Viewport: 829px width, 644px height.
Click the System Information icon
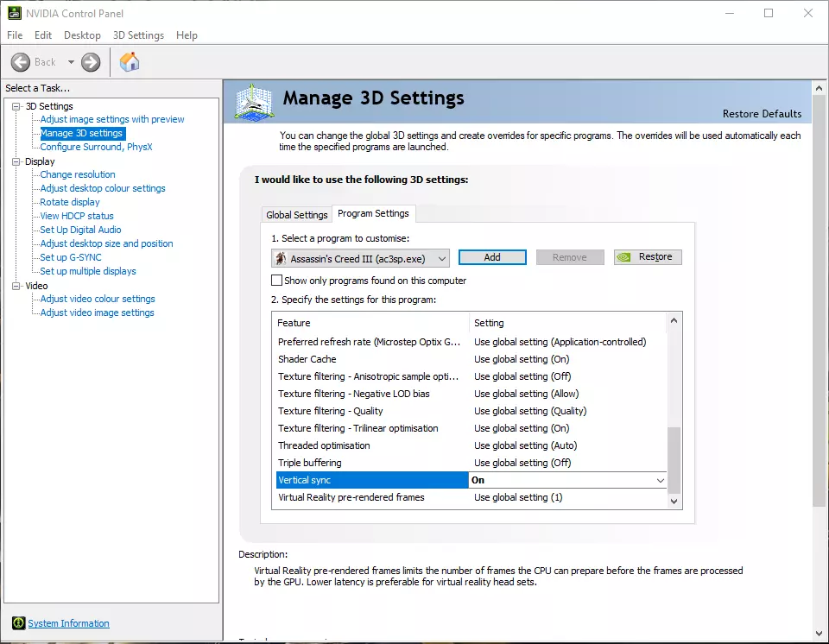coord(18,623)
